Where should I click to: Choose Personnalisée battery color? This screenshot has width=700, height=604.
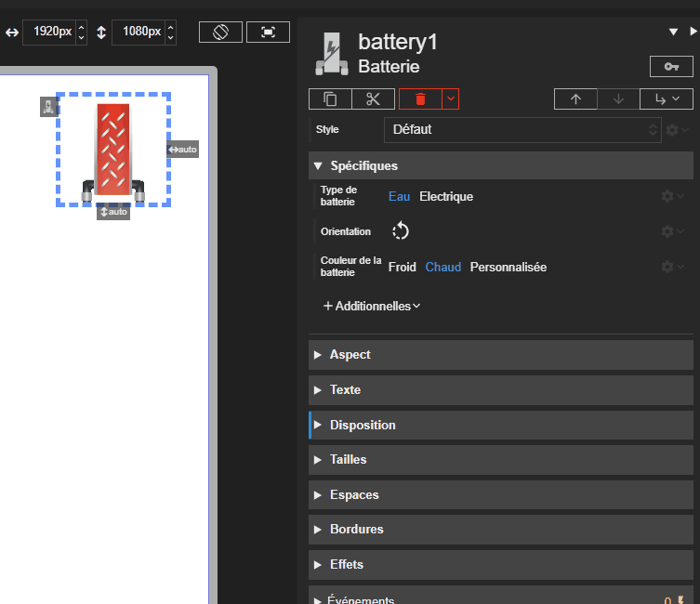tap(508, 267)
